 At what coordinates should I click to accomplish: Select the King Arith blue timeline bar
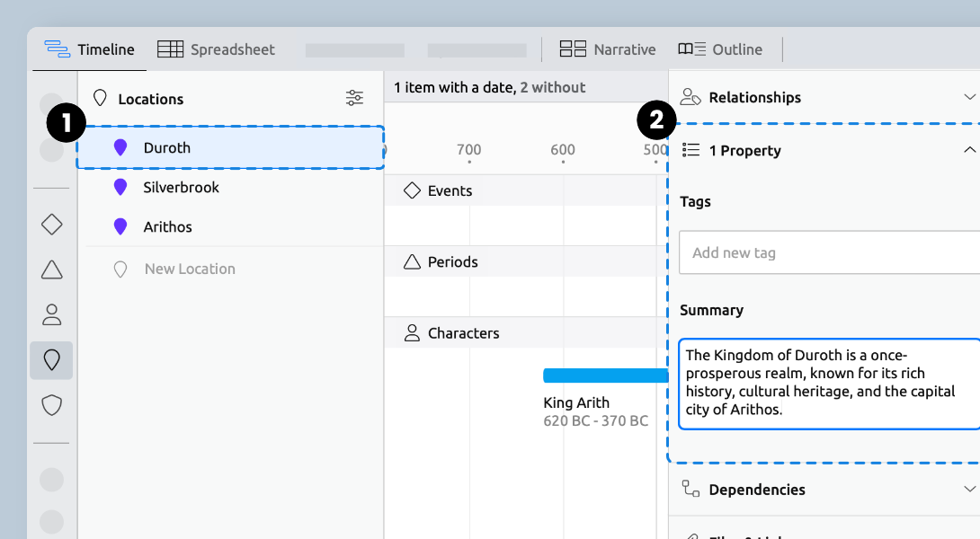(x=606, y=376)
